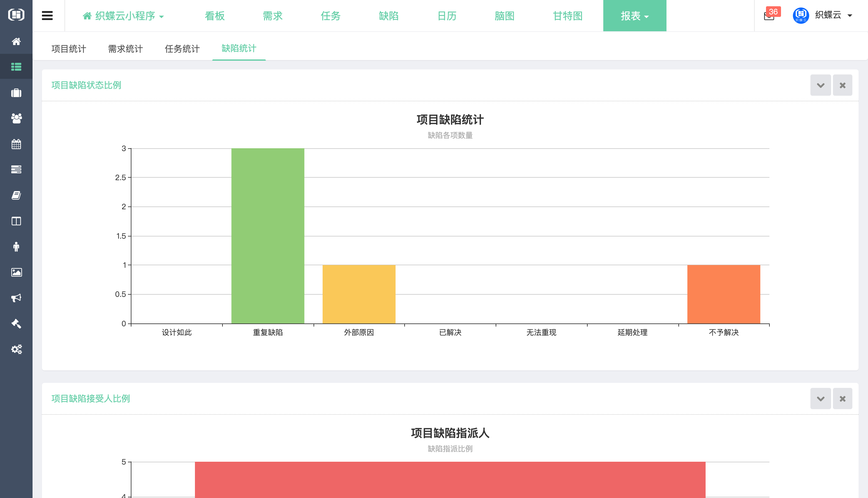The width and height of the screenshot is (868, 498).
Task: Select the calendar icon in the sidebar
Action: pos(16,144)
